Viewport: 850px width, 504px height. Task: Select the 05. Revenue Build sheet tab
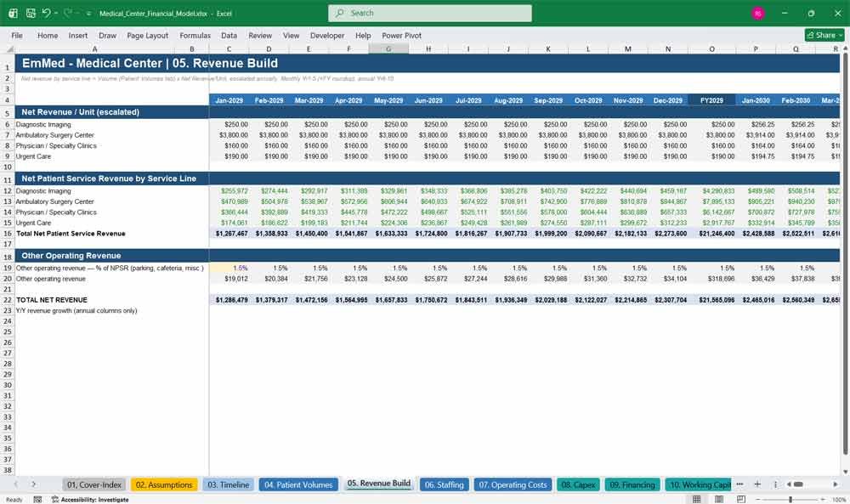pos(379,484)
